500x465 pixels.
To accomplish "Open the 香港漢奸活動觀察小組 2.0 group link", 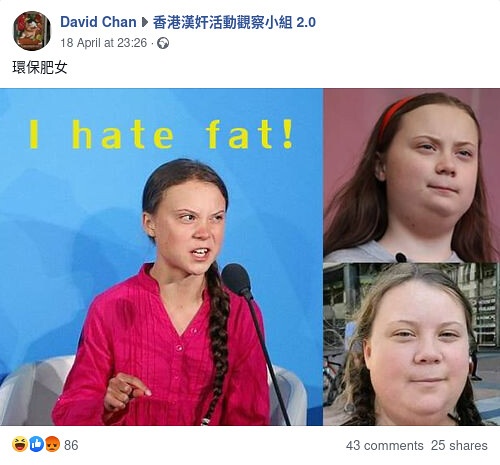I will 234,22.
